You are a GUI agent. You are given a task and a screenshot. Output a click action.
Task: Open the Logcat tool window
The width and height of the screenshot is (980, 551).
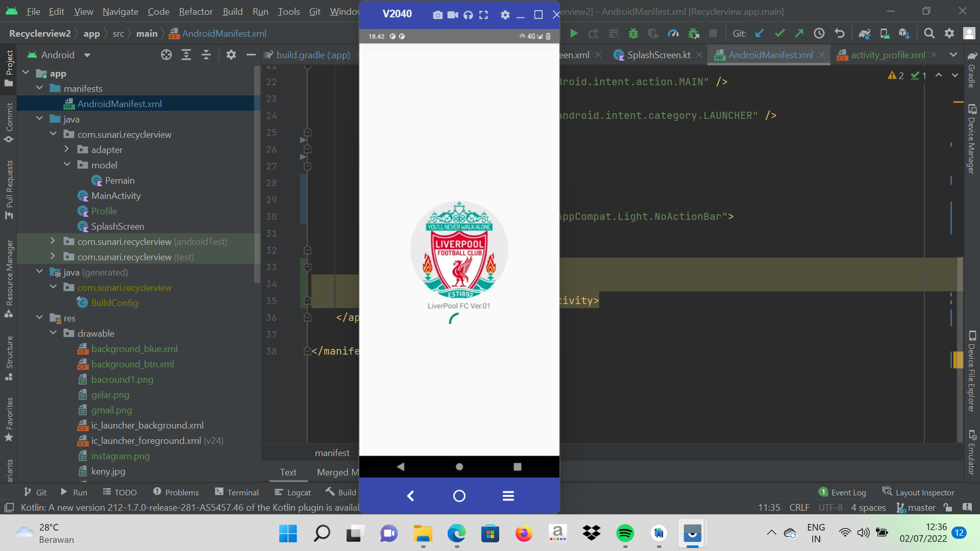[x=292, y=492]
